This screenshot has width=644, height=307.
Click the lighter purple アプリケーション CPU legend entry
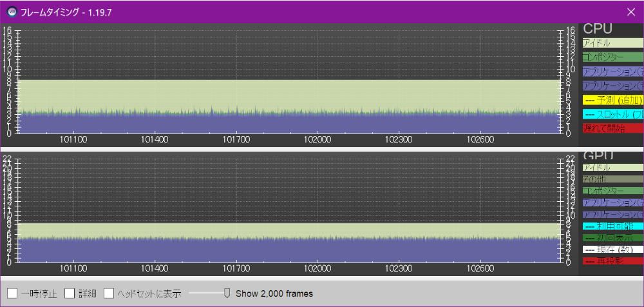613,71
